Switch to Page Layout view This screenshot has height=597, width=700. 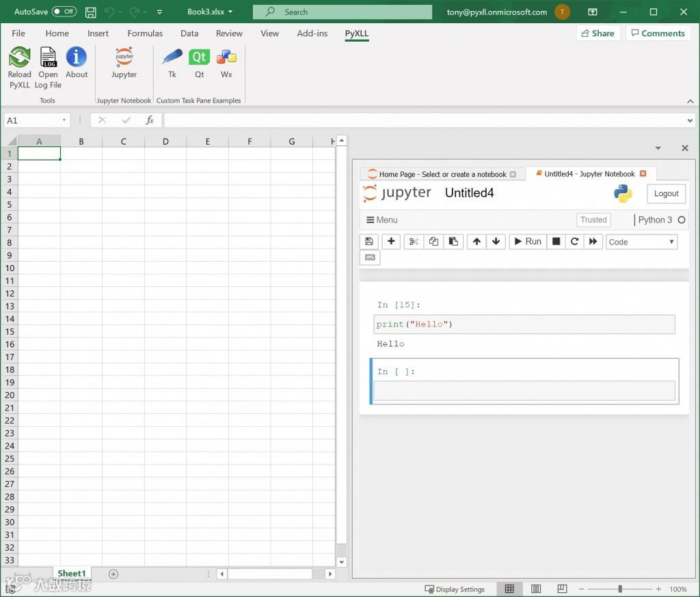(536, 589)
